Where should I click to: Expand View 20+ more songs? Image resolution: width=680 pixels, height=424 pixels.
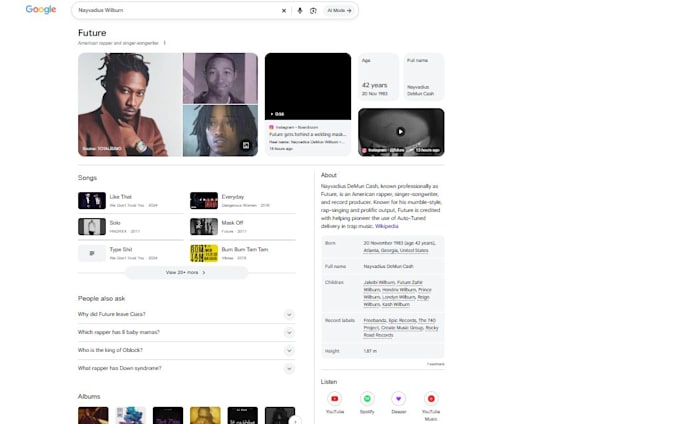(x=186, y=273)
